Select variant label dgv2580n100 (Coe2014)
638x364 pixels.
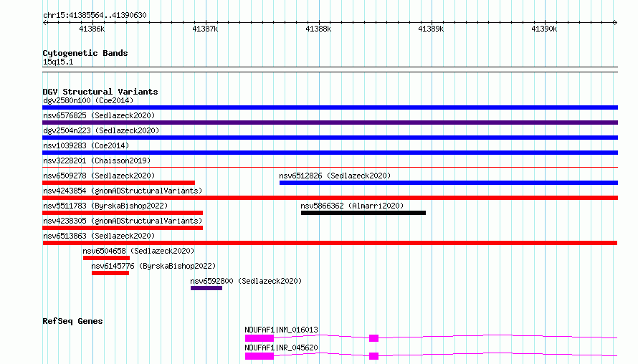[x=88, y=100]
